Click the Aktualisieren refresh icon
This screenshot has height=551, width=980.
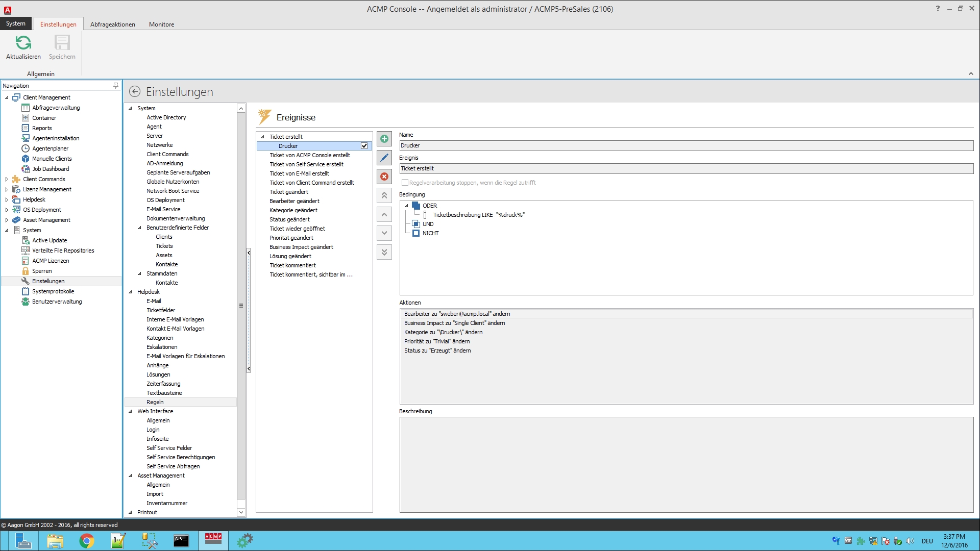(x=23, y=43)
